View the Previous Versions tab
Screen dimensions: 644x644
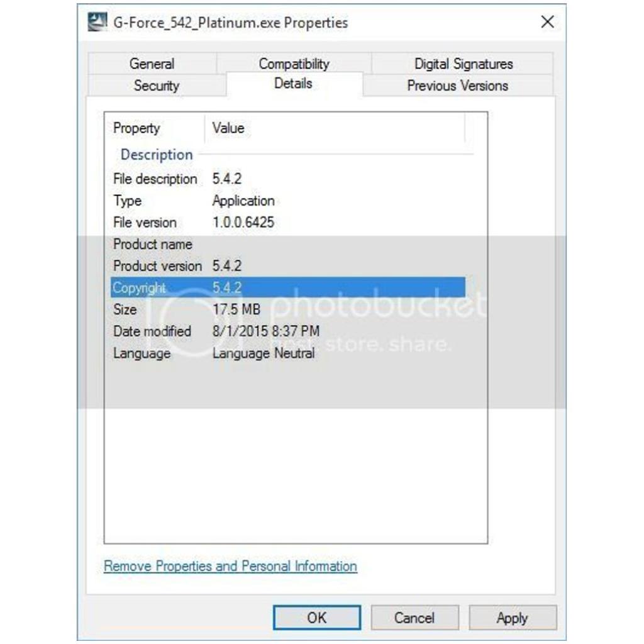458,86
